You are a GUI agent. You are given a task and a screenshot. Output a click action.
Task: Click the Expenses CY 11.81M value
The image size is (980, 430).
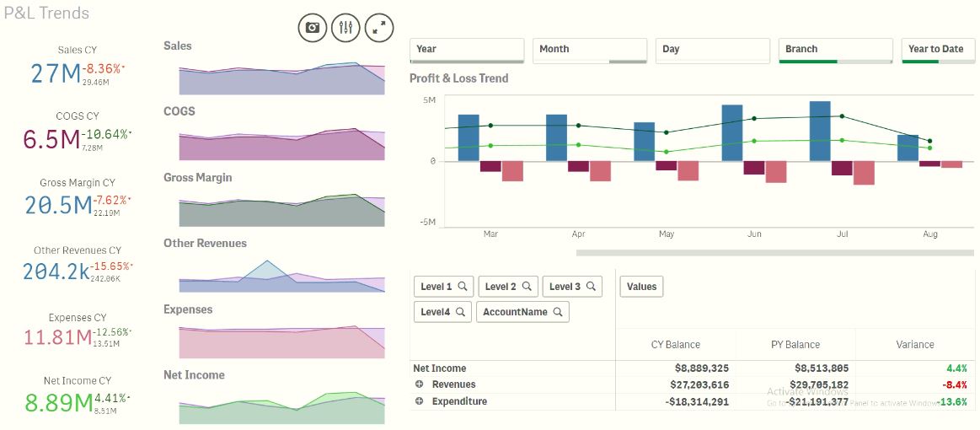58,338
